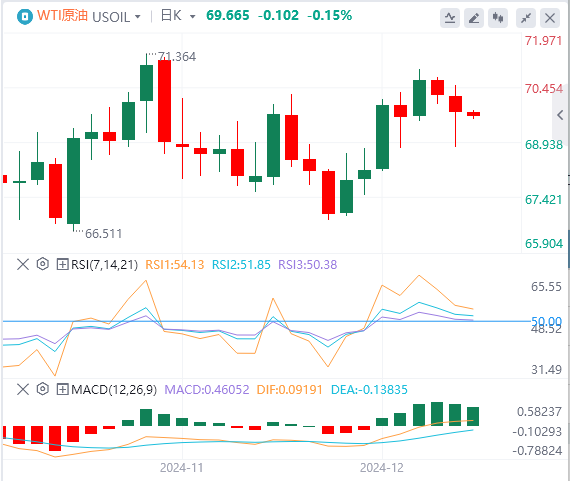Open MACD indicator settings hexagon icon
This screenshot has height=481, width=570.
click(x=43, y=389)
